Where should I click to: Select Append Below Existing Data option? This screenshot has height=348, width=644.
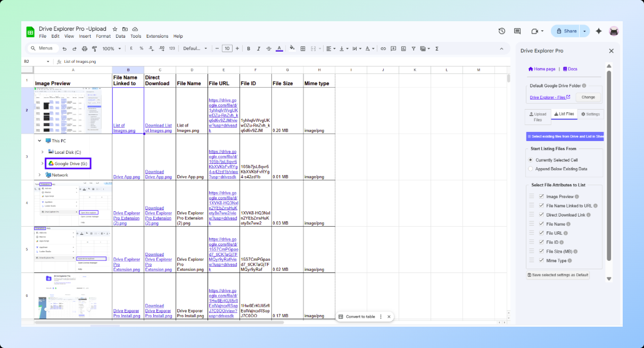(530, 169)
